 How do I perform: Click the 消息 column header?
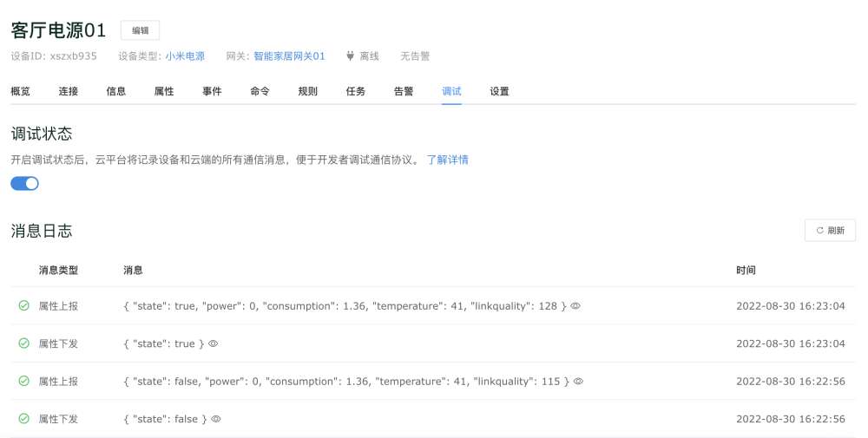pyautogui.click(x=133, y=271)
